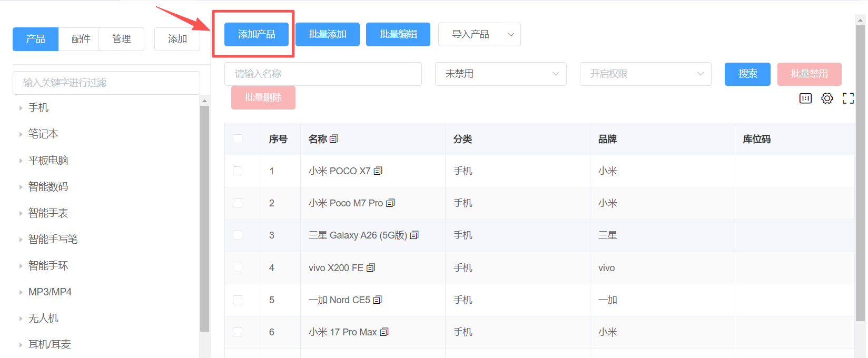Click the 1:1 ratio icon above table

(805, 98)
